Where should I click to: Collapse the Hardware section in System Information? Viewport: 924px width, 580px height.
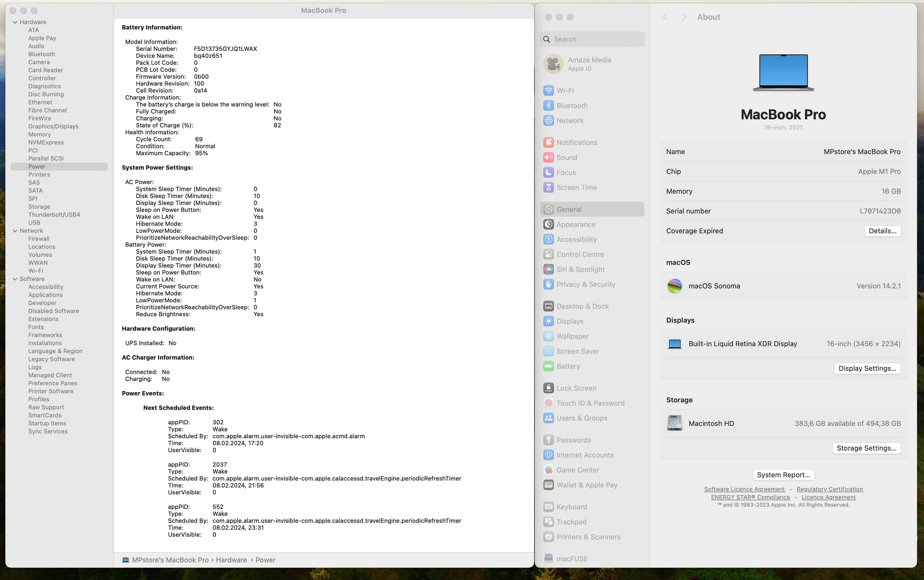click(x=15, y=22)
